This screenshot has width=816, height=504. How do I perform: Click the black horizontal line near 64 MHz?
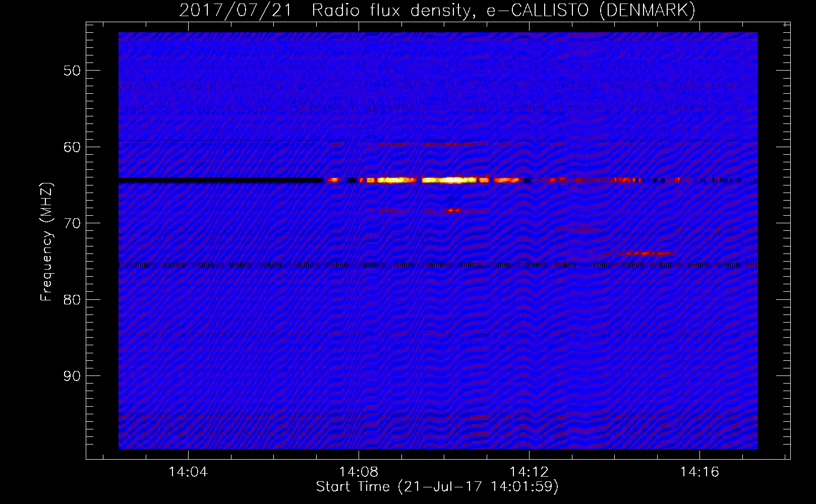coord(220,180)
